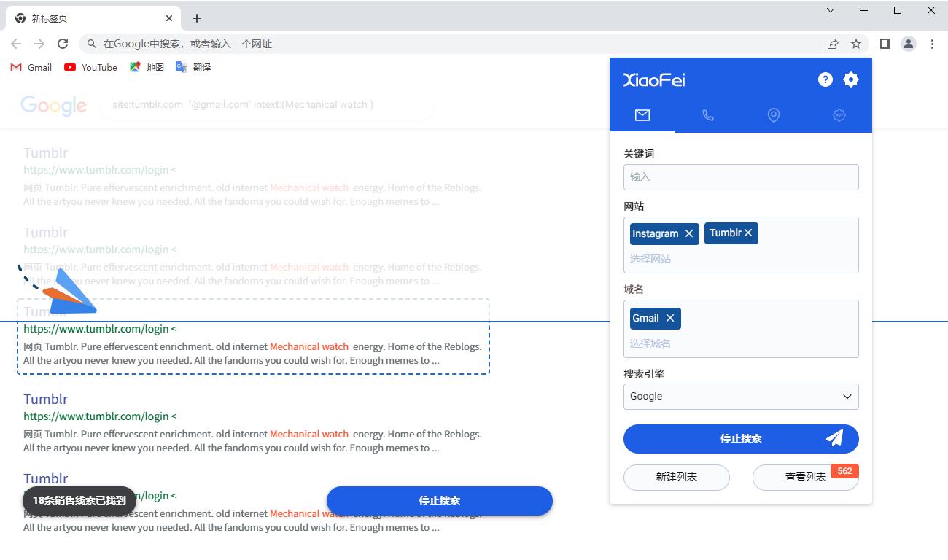Screen dimensions: 948x560
Task: Open the tab search chevron
Action: coord(831,10)
